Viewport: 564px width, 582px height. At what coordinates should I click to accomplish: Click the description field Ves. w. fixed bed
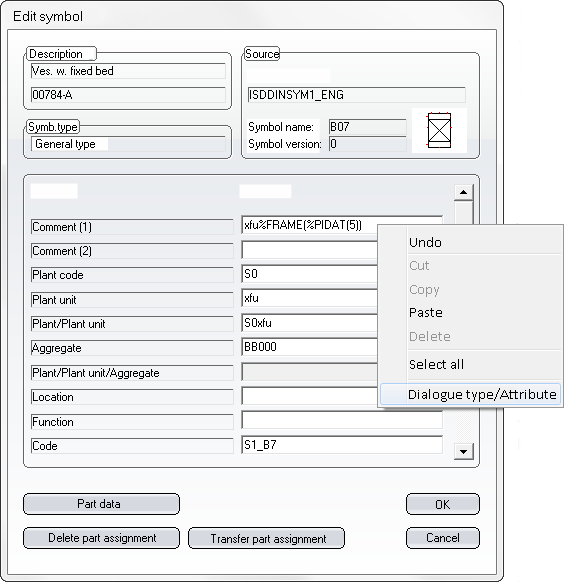[x=128, y=71]
